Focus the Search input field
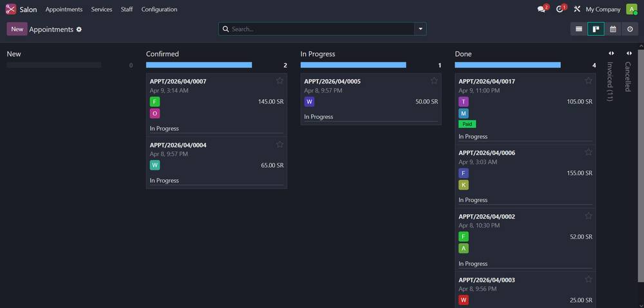 pos(323,29)
